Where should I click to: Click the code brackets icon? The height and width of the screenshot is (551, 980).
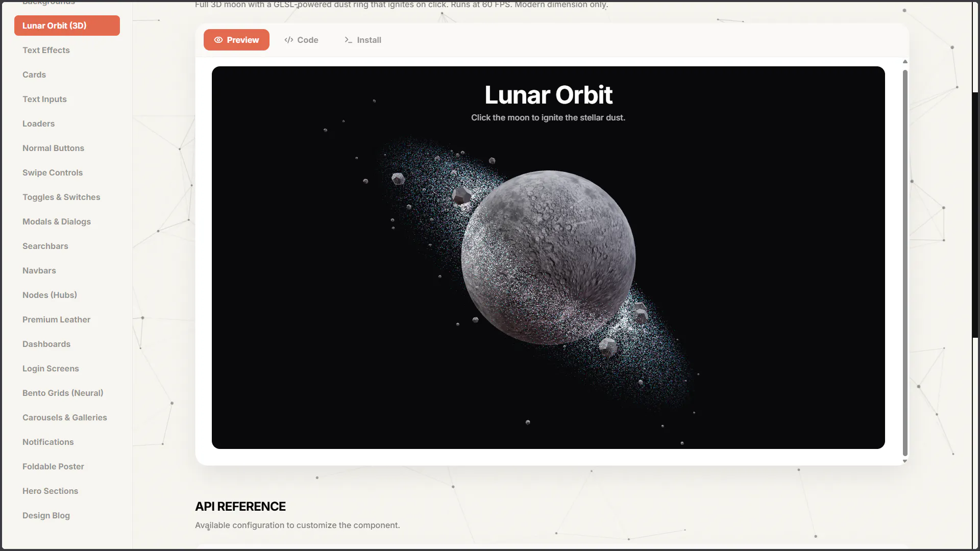[289, 40]
